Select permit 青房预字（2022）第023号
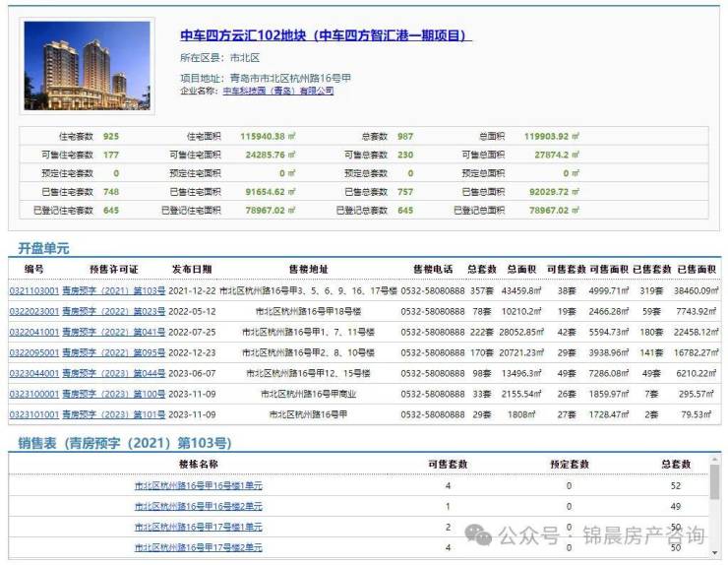Screen dimensions: 728x565 click(113, 312)
